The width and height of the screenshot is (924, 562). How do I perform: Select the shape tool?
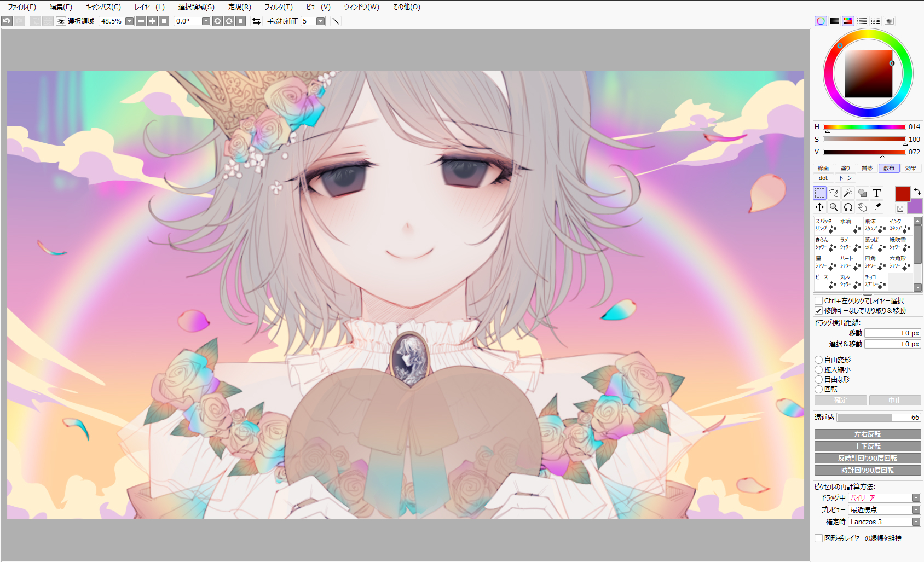(x=862, y=193)
